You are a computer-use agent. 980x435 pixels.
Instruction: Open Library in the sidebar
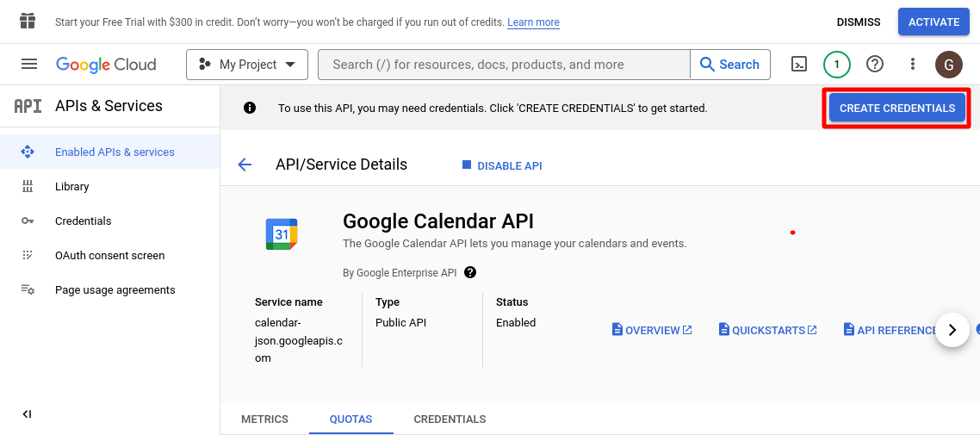pyautogui.click(x=71, y=187)
